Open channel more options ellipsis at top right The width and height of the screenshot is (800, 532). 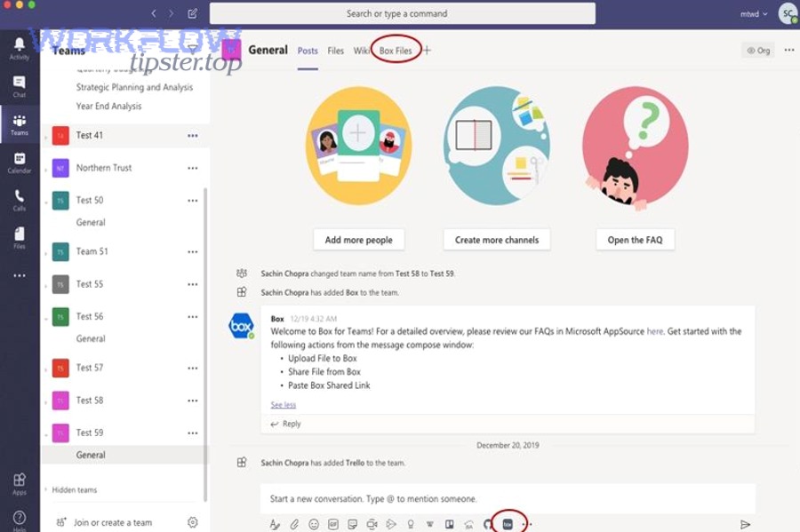coord(788,50)
